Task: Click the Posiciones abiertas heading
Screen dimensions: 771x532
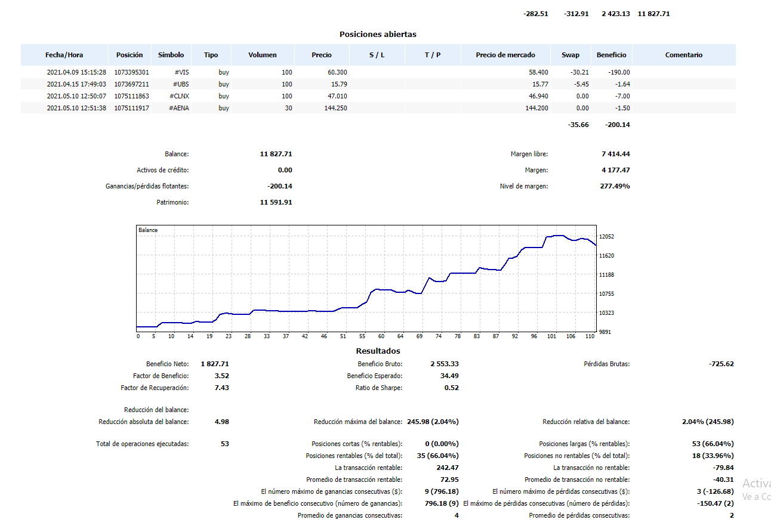Action: [x=378, y=35]
